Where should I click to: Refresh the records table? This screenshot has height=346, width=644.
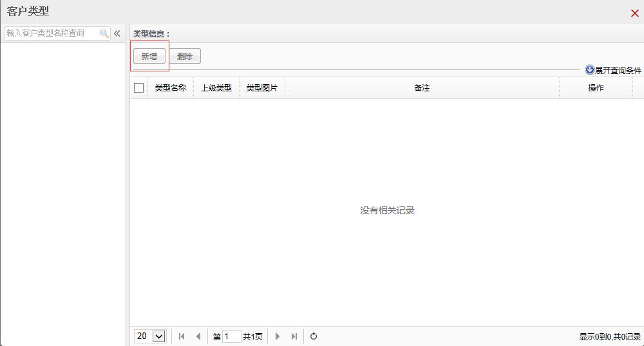point(314,336)
